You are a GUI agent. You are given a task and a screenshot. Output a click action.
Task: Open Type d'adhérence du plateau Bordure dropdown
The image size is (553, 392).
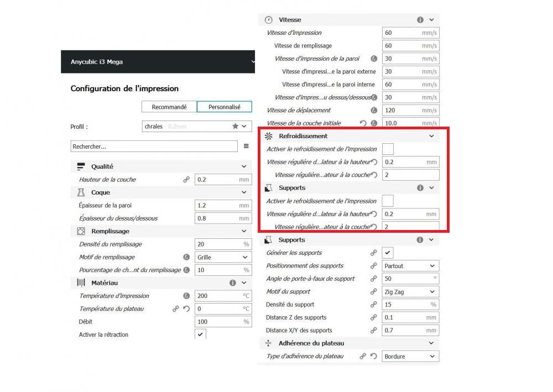click(410, 357)
